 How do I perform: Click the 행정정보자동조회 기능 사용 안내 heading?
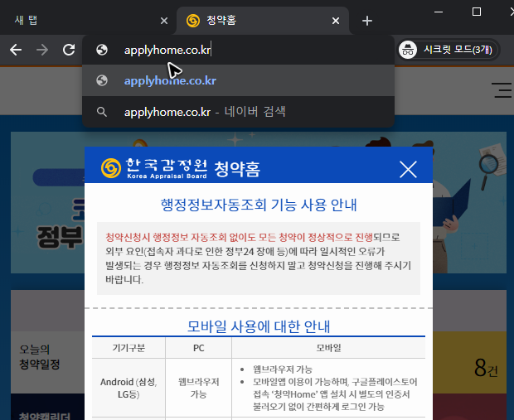tap(259, 205)
